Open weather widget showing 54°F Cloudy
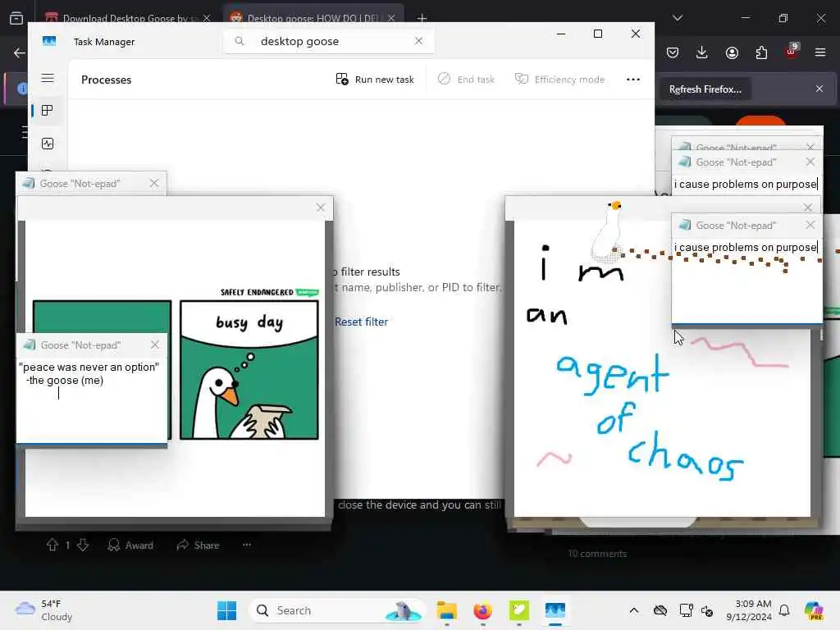Viewport: 840px width, 630px height. pos(44,610)
